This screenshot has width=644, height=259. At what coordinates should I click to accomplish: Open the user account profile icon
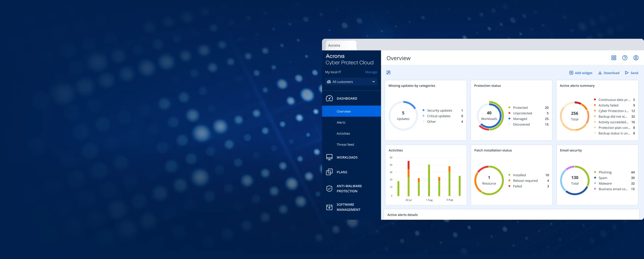tap(635, 58)
